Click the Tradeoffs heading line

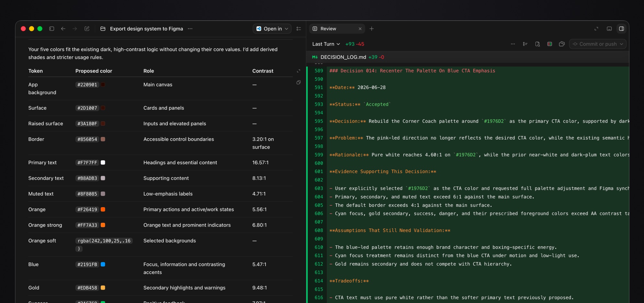[349, 281]
